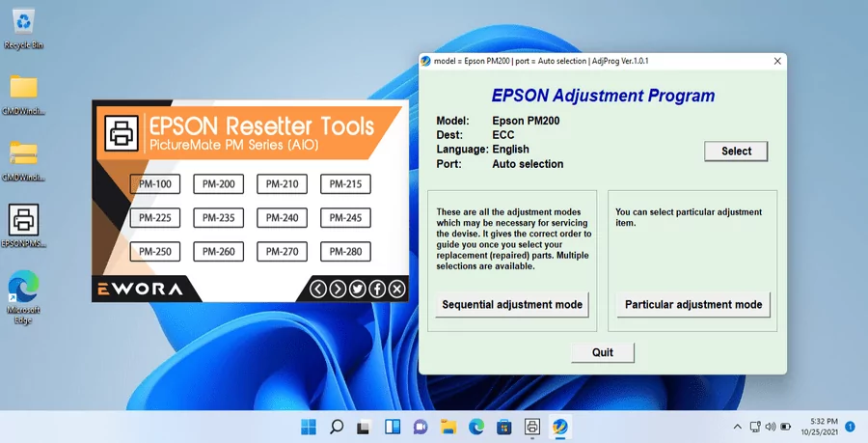Switch to AdjProg on the taskbar
The height and width of the screenshot is (443, 868).
tap(560, 427)
